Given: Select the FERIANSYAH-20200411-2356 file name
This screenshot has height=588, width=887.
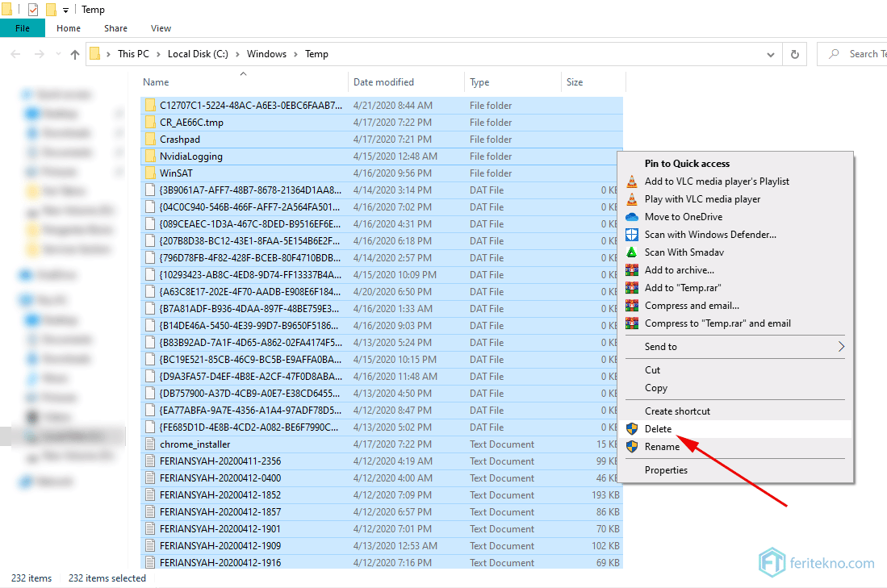Looking at the screenshot, I should tap(220, 461).
